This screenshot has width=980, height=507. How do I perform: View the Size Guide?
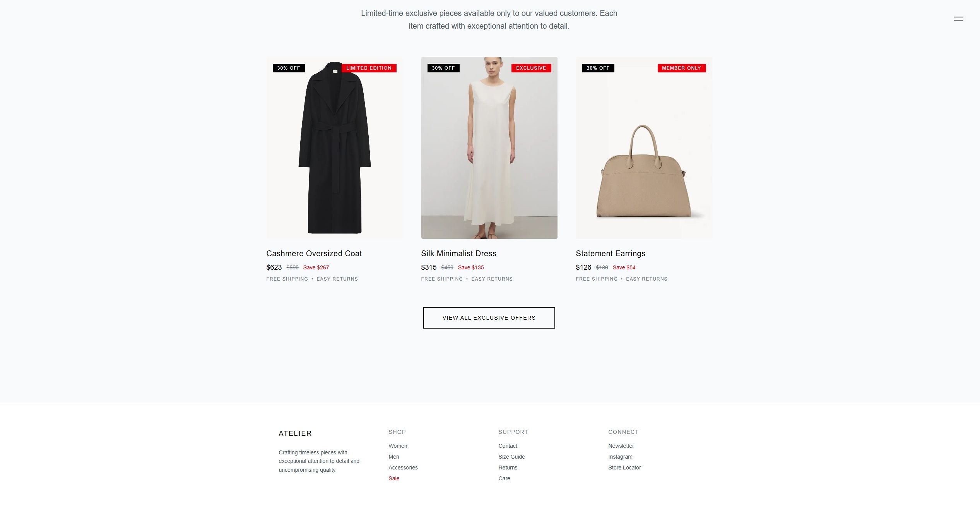pos(511,457)
